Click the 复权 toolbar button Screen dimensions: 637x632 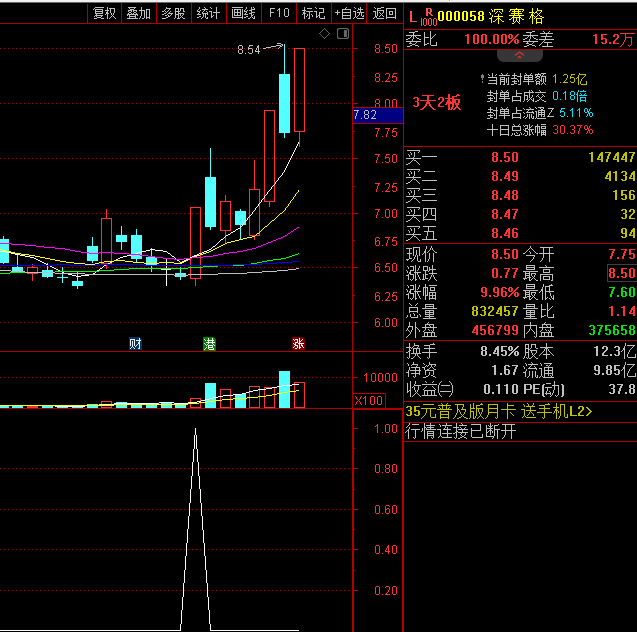pos(104,13)
